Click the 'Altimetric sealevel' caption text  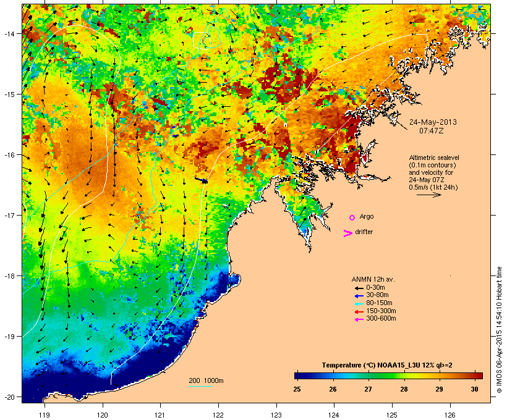point(434,157)
